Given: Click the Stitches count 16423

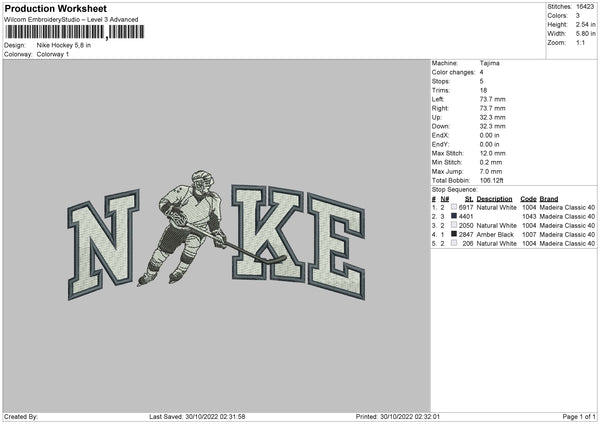Looking at the screenshot, I should coord(585,7).
